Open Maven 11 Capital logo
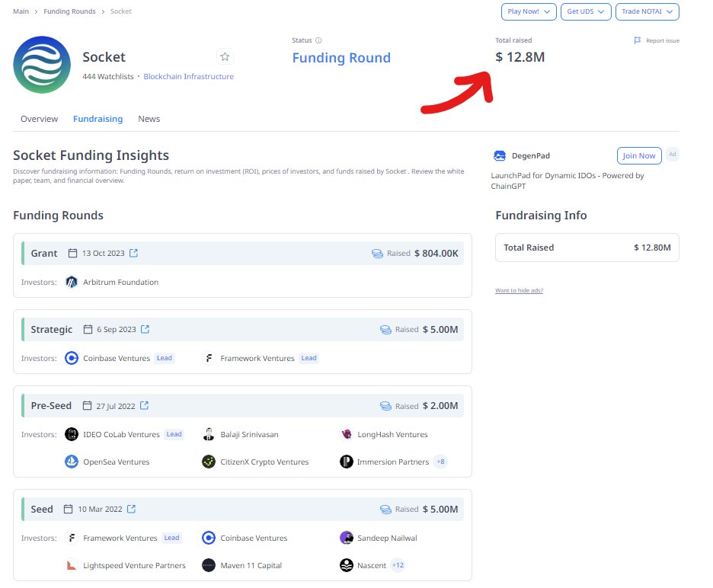 209,565
